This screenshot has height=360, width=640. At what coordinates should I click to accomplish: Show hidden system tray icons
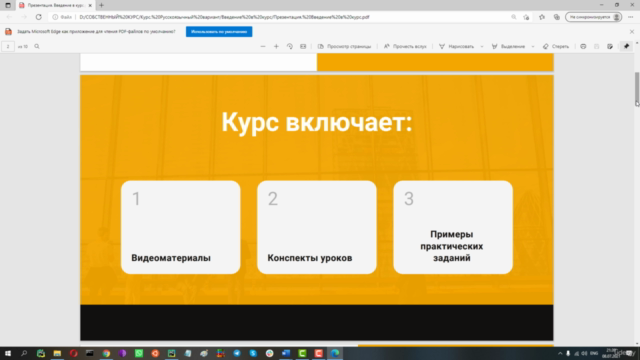[560, 353]
